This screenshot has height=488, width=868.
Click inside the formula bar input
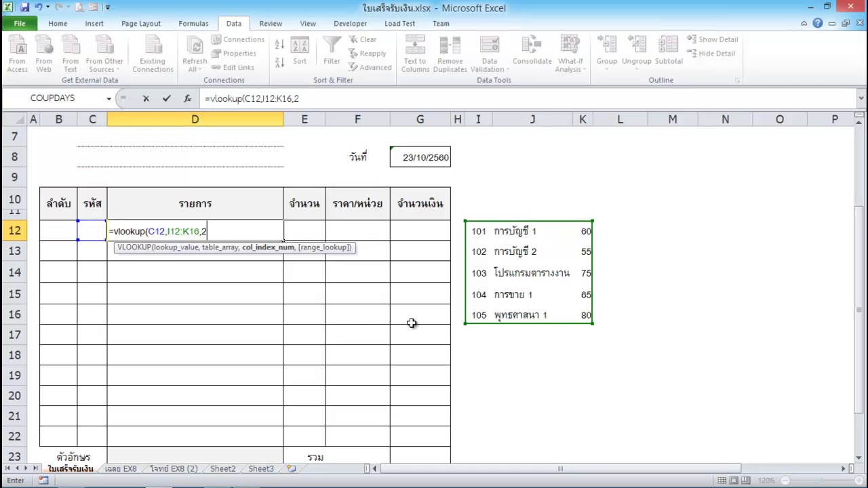tap(529, 98)
